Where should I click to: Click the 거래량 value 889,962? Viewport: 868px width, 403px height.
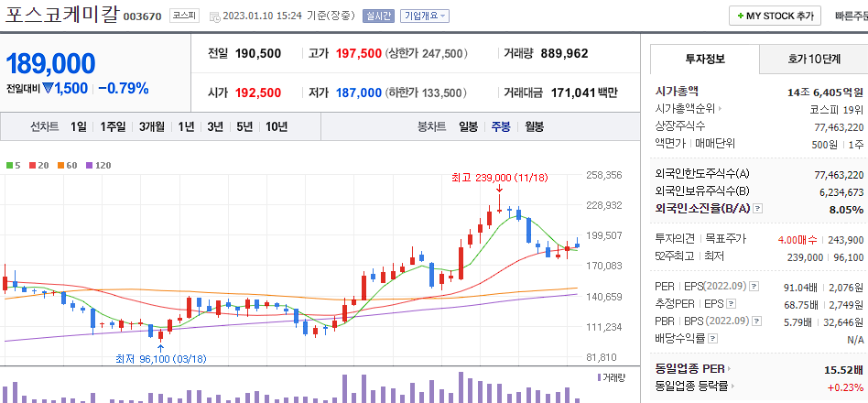(565, 54)
